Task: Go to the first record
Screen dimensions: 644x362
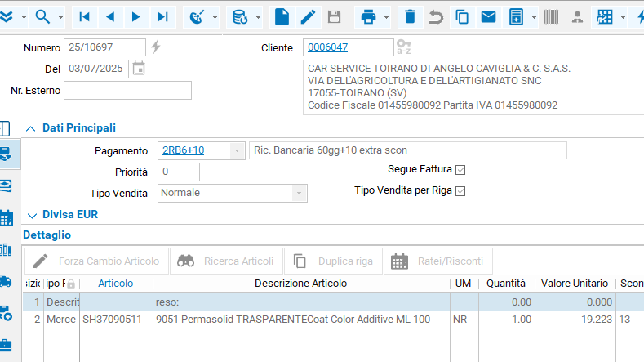Action: click(84, 16)
